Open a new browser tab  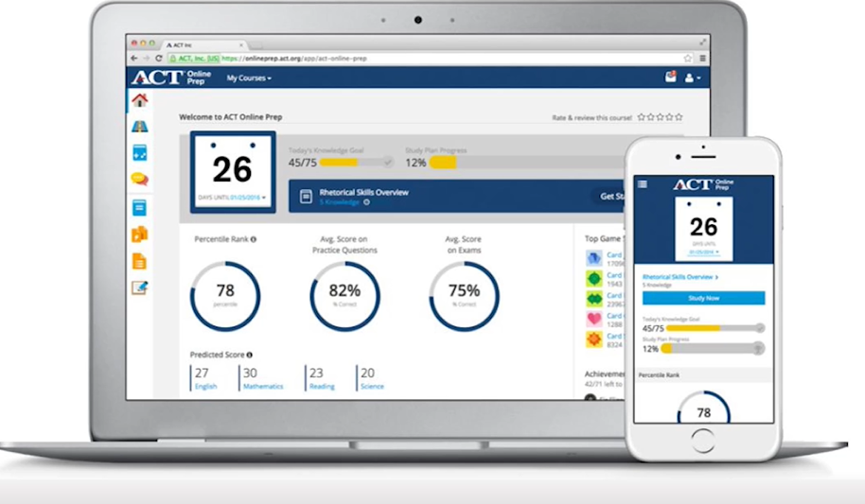(256, 45)
